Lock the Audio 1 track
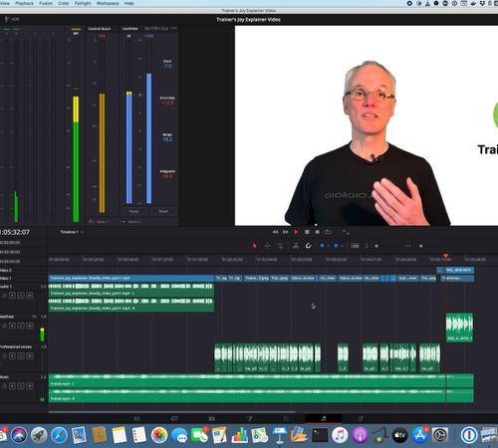Screen dimensions: 498x448 pos(4,296)
